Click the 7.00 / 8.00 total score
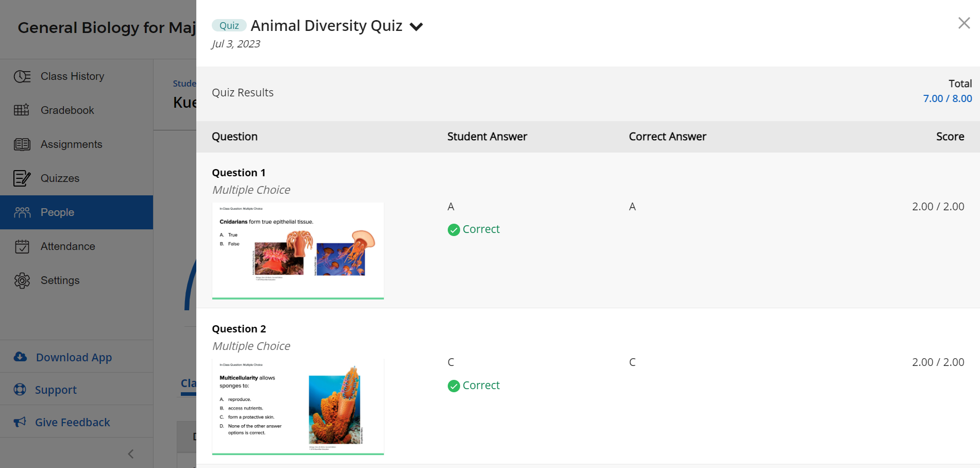980x468 pixels. (x=947, y=98)
